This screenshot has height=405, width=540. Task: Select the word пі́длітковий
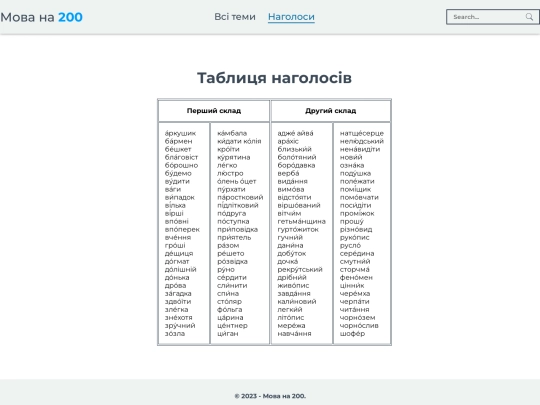coord(238,205)
